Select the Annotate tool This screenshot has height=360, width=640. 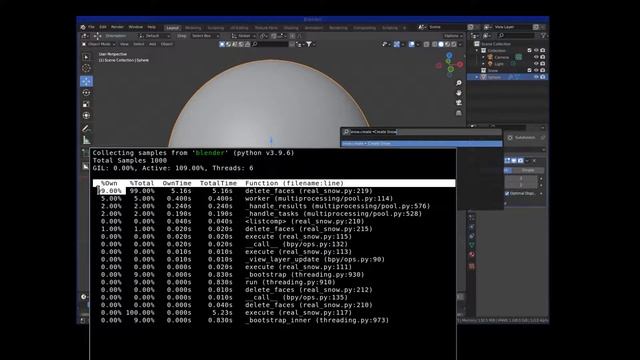click(x=86, y=129)
